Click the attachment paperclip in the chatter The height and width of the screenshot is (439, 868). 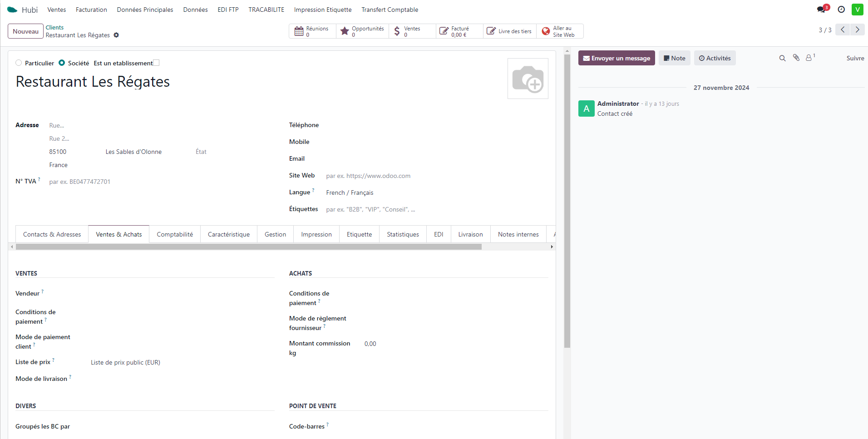point(797,58)
